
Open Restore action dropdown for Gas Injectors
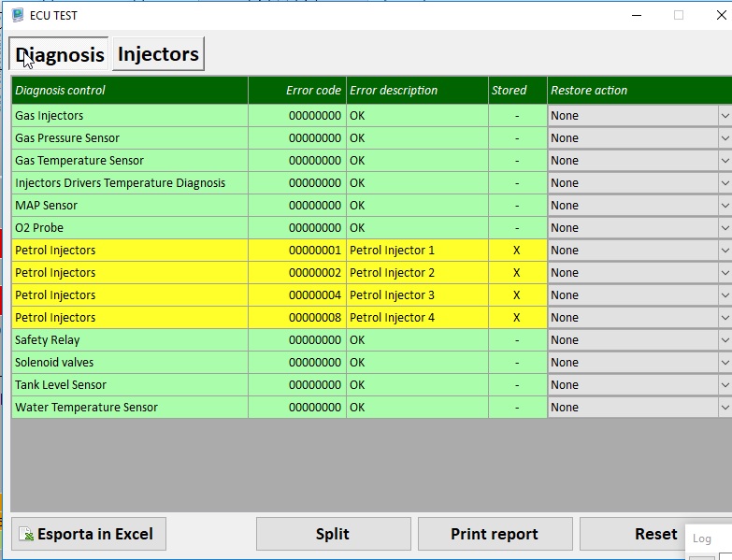pos(725,116)
